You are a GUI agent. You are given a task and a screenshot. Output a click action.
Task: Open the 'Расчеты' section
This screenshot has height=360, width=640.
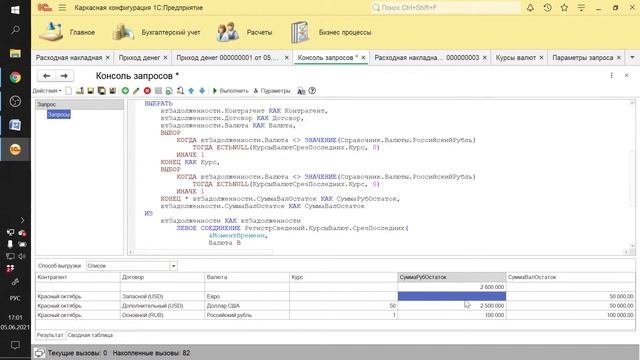coord(244,32)
